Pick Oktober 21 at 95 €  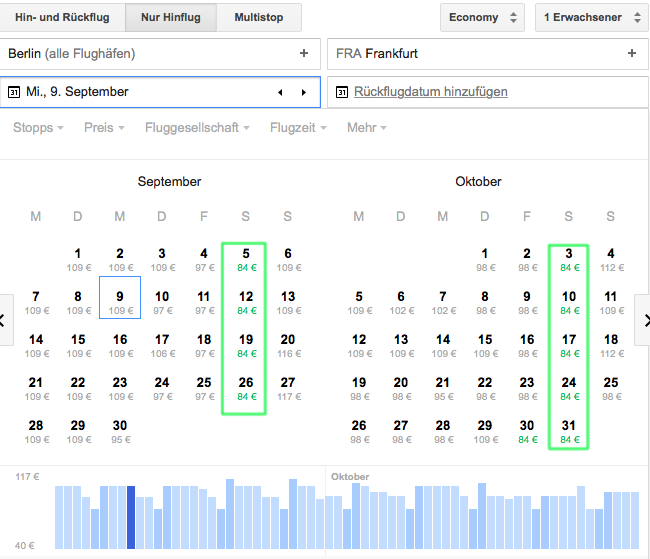[x=443, y=389]
